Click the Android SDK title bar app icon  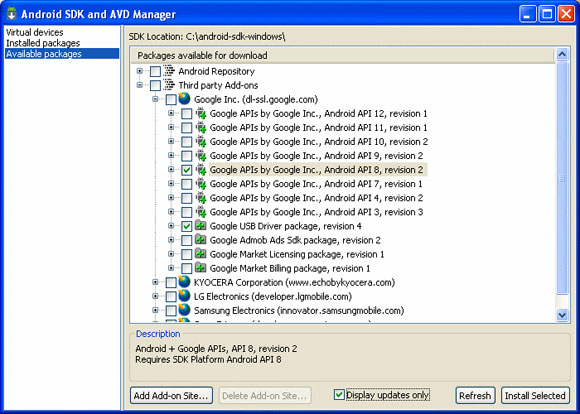pos(11,14)
